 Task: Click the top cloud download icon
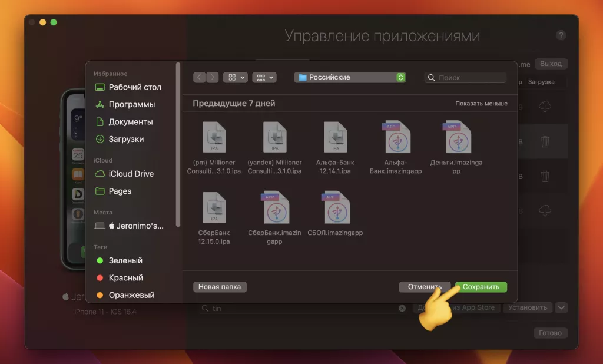545,107
